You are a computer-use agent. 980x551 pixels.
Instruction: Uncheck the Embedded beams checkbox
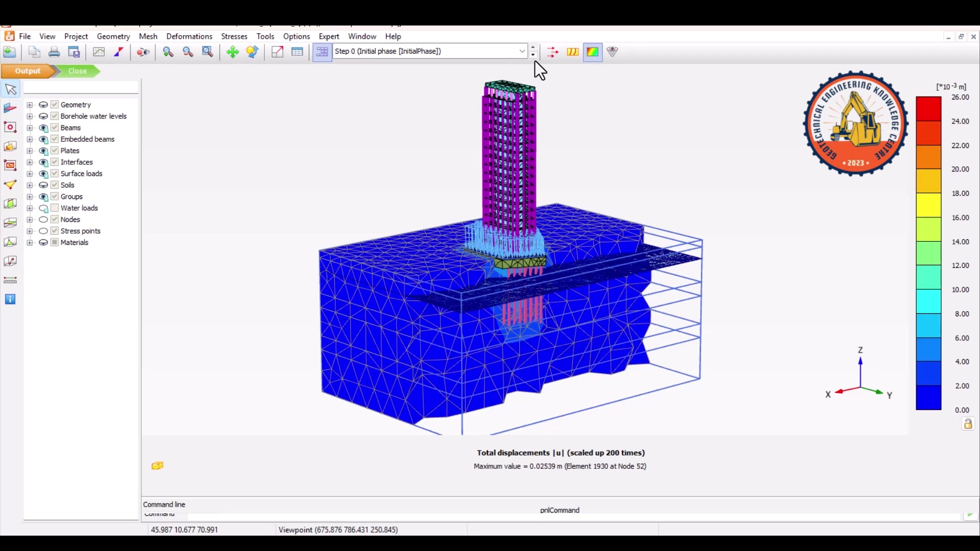coord(55,139)
